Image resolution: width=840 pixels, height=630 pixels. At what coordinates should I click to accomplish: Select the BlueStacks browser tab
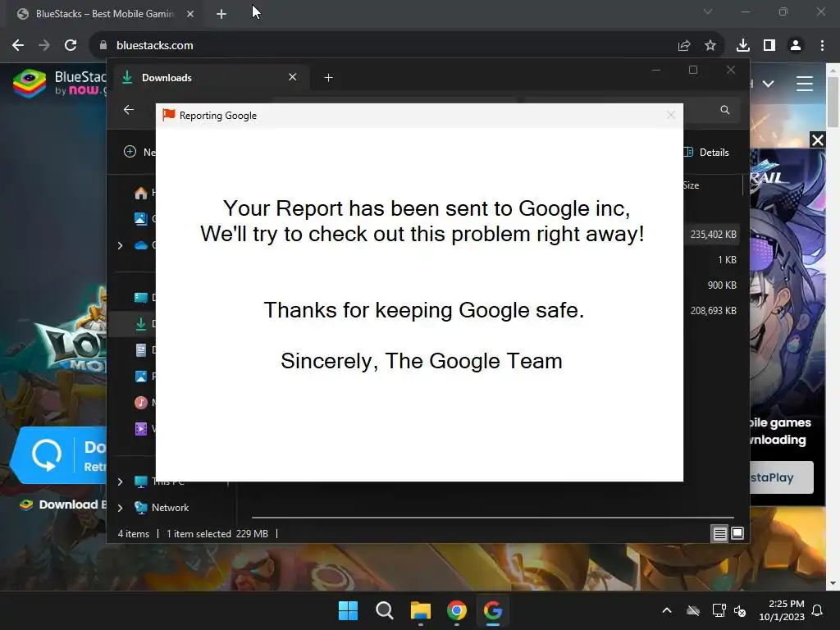click(x=104, y=15)
